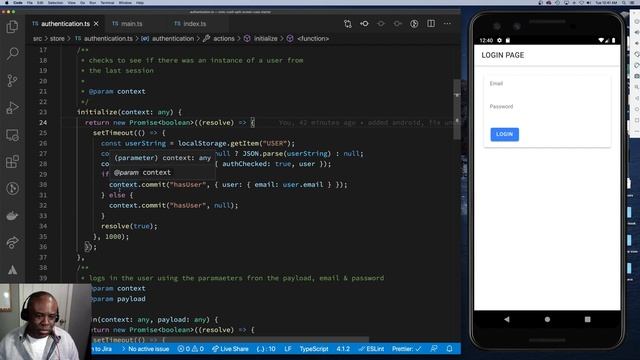Open the Remote Explorer view
640x360 pixels.
click(13, 135)
